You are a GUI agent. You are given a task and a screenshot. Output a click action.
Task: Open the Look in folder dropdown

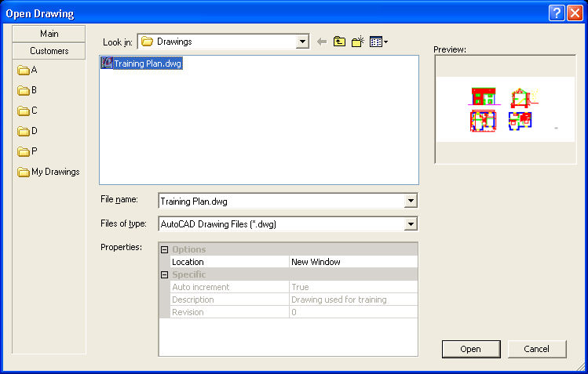click(x=302, y=42)
